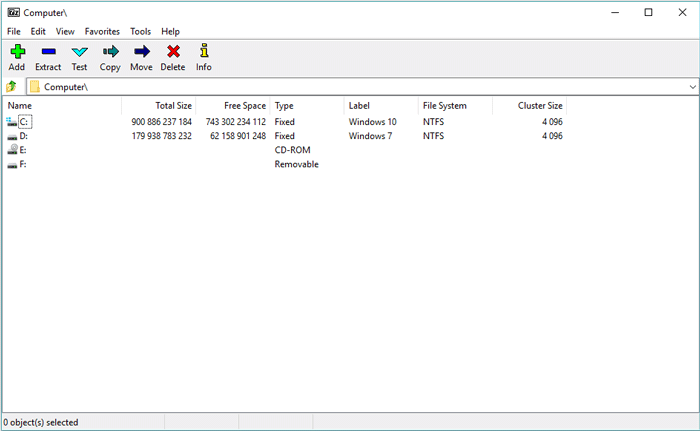Click the Add toolbar icon
Viewport: 700px width, 431px height.
(17, 52)
